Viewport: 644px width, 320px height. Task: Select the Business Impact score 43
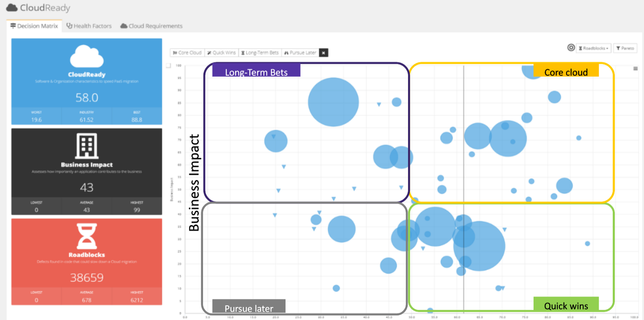point(86,187)
